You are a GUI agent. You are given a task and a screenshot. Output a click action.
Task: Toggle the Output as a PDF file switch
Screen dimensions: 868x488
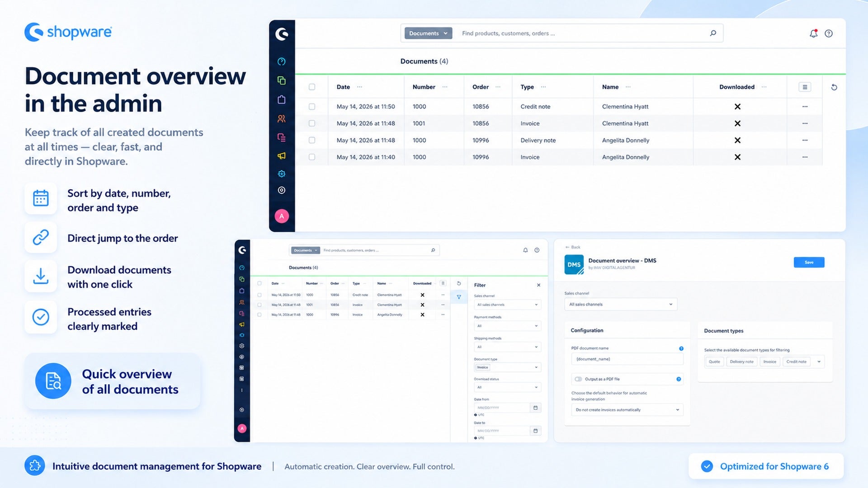[x=578, y=379]
